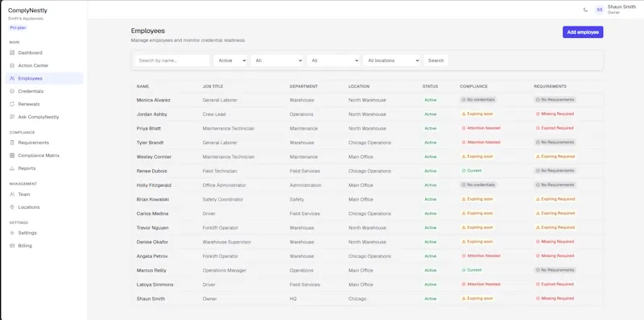This screenshot has width=644, height=320.
Task: Click Wesley Cormier Expiring Required badge
Action: (x=555, y=156)
